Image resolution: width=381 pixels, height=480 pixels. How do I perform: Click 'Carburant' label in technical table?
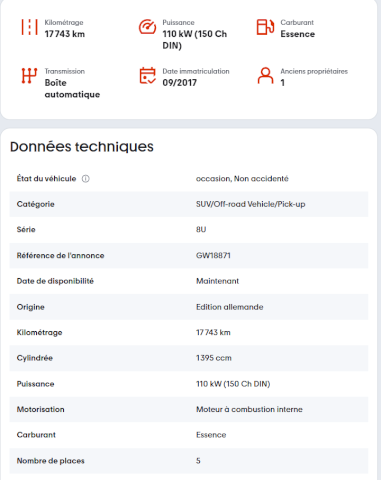click(36, 435)
